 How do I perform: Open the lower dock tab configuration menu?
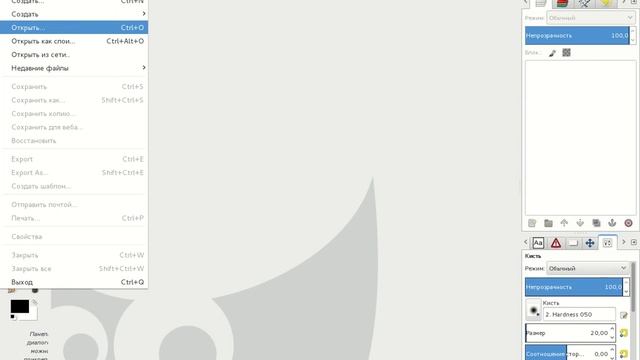coord(634,242)
